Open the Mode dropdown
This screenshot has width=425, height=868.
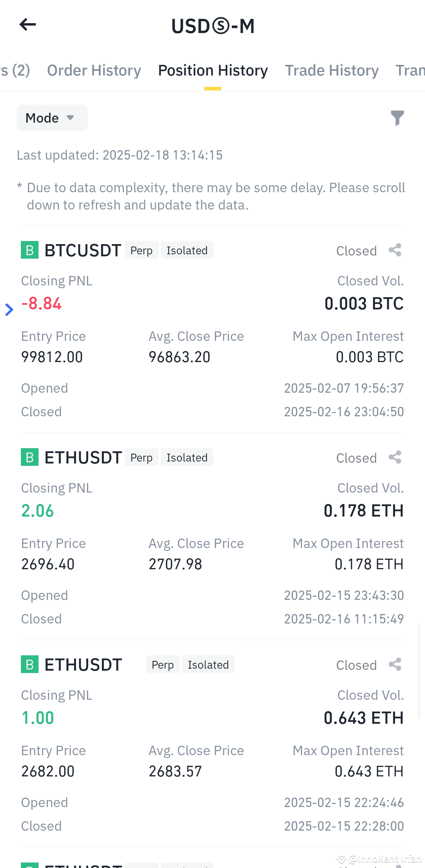pos(52,118)
